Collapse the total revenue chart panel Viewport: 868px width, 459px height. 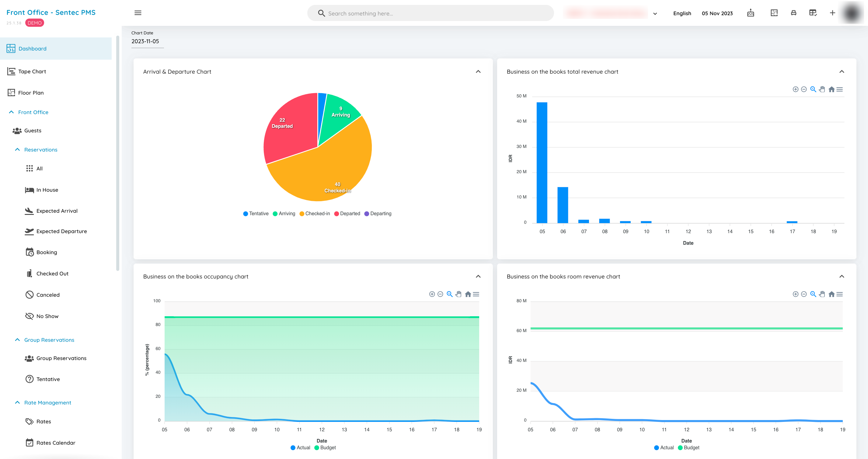(x=842, y=72)
